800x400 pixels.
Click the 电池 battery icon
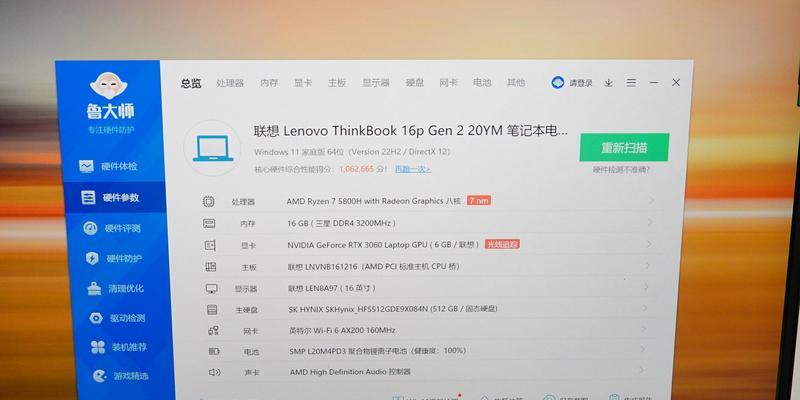pyautogui.click(x=214, y=352)
